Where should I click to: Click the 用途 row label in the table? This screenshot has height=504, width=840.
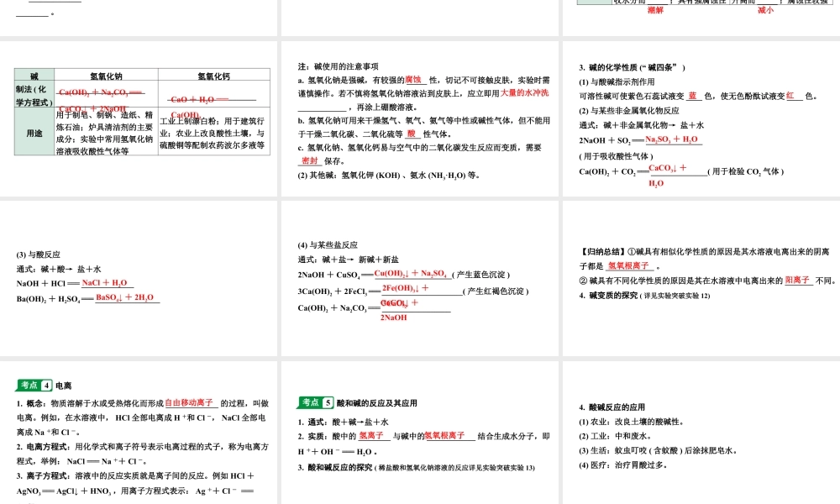pyautogui.click(x=34, y=133)
